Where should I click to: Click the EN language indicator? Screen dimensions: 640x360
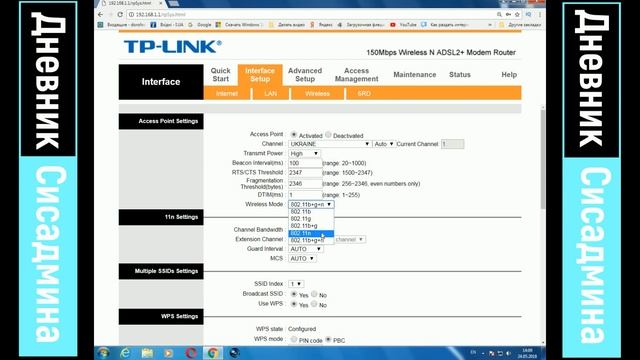coord(473,352)
